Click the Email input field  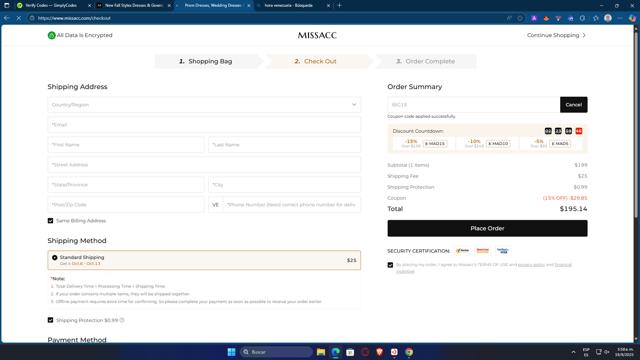pyautogui.click(x=204, y=124)
